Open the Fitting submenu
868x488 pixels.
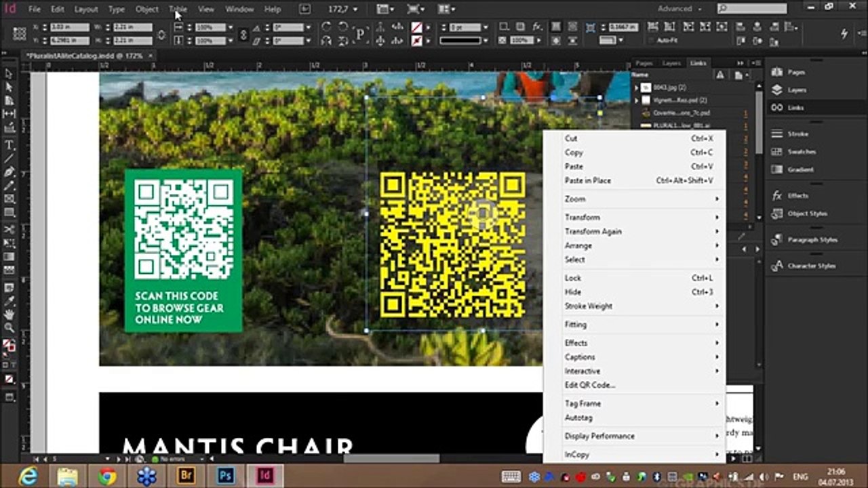tap(635, 325)
